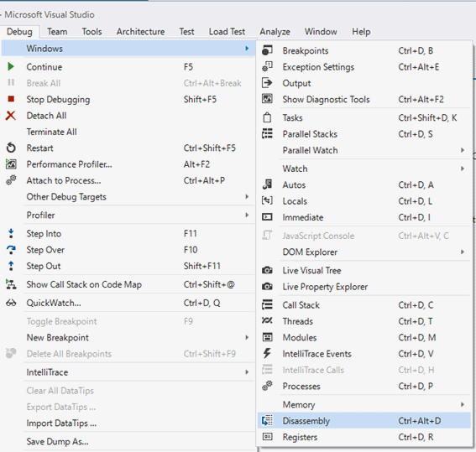The image size is (476, 452).
Task: Click the red X Detach All icon
Action: pyautogui.click(x=11, y=116)
